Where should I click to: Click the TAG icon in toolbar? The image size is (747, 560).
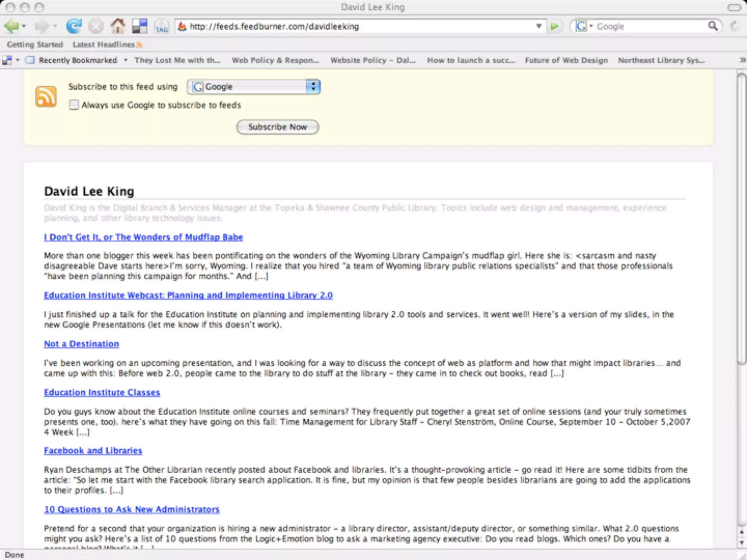(161, 27)
